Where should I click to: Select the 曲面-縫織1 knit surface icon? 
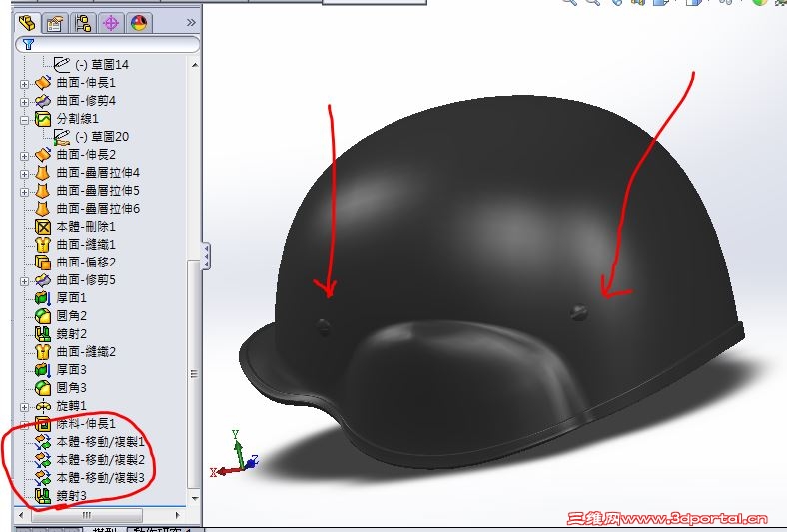pos(43,244)
